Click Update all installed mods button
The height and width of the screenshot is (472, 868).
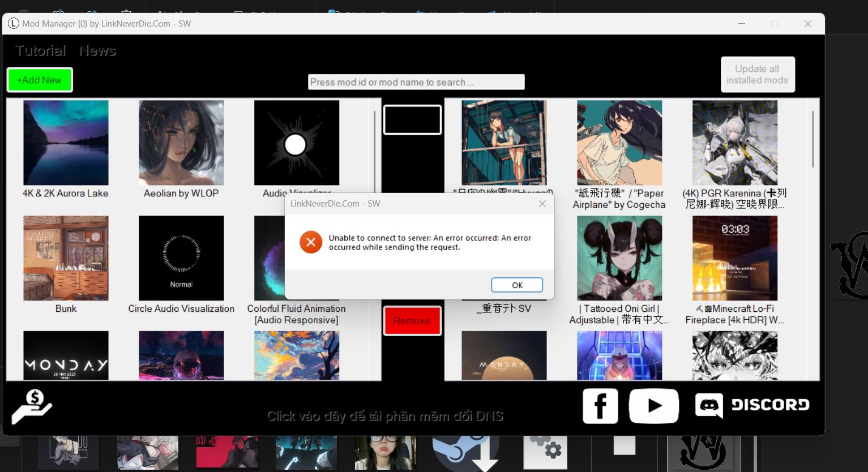[x=757, y=74]
